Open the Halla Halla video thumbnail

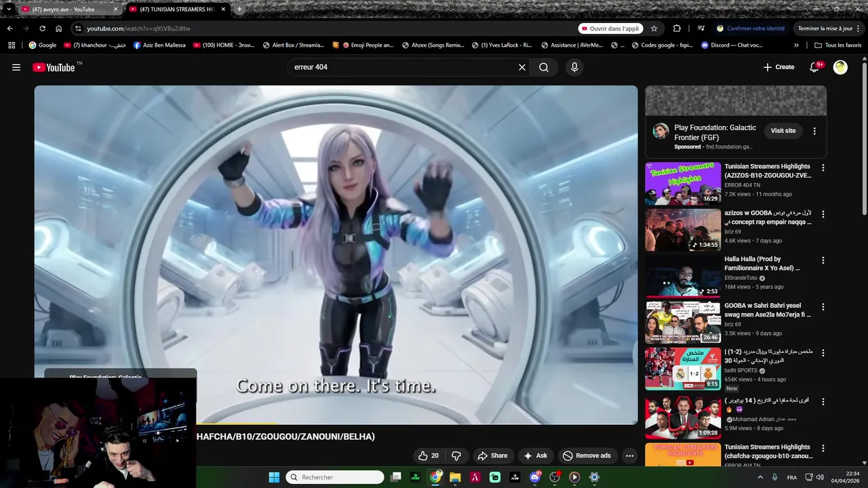pyautogui.click(x=683, y=275)
